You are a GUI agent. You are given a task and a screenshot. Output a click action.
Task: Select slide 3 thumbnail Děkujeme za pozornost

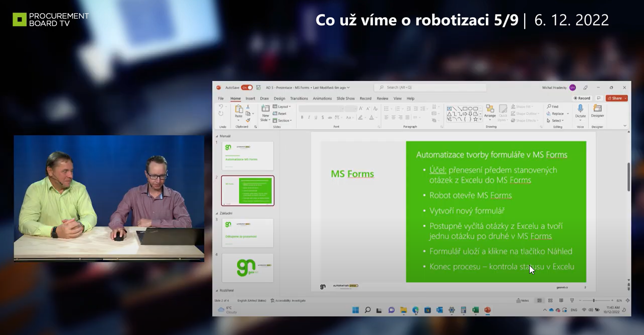click(x=247, y=233)
